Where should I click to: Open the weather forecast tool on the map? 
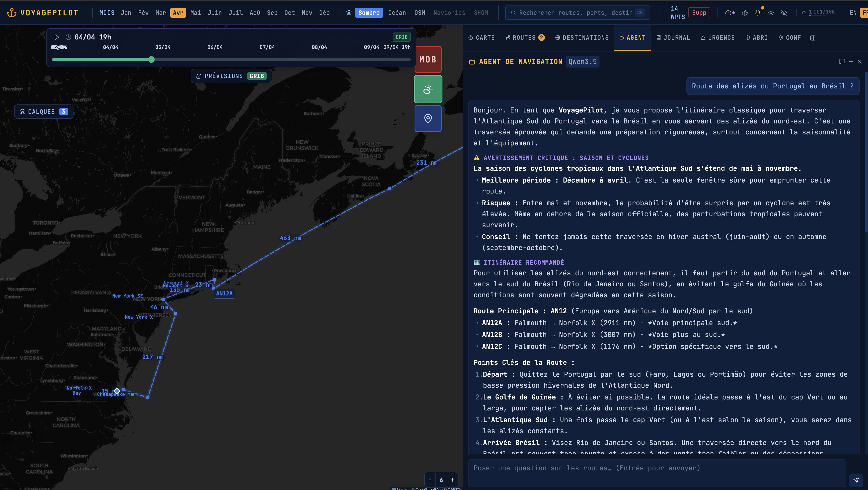coord(428,89)
